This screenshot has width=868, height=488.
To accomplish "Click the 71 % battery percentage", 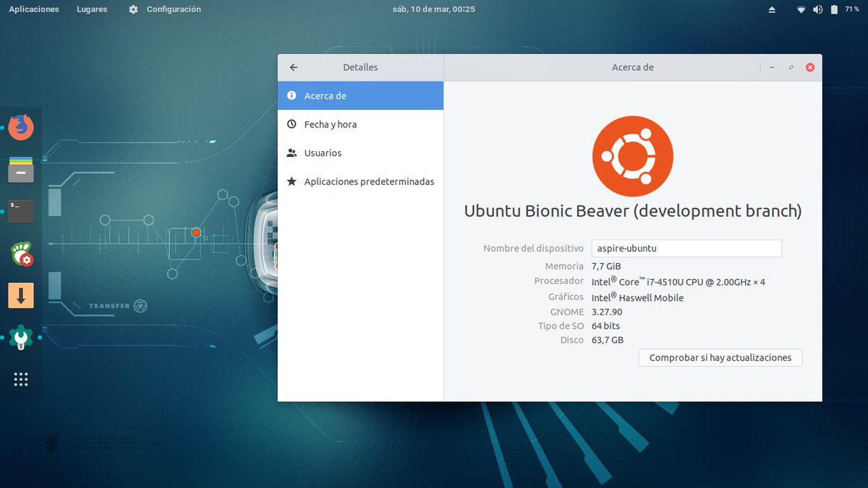I will click(851, 9).
